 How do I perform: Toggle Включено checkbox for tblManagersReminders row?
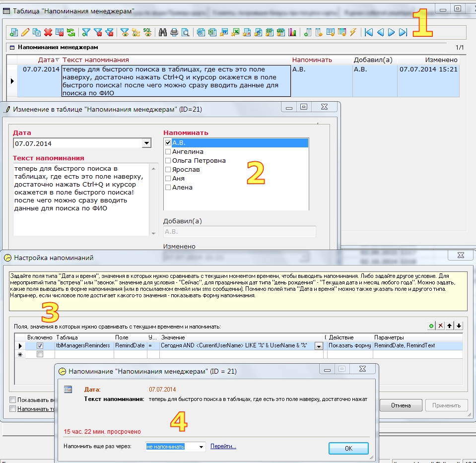click(x=40, y=345)
